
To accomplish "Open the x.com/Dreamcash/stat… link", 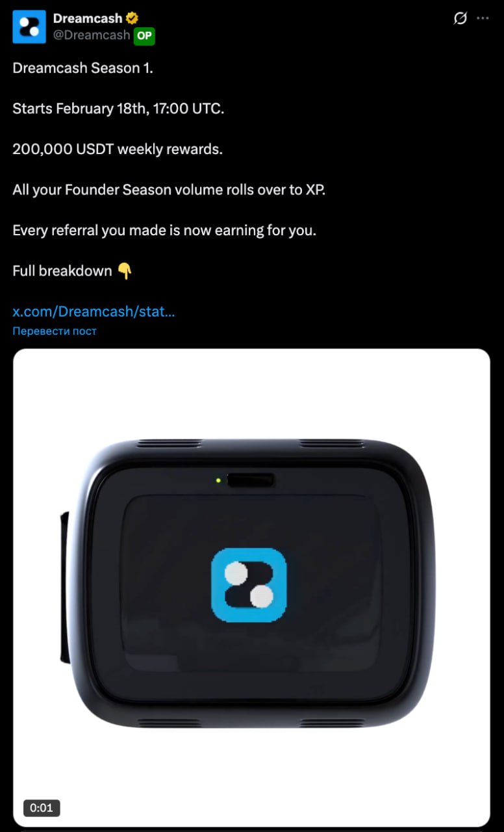I will (94, 311).
